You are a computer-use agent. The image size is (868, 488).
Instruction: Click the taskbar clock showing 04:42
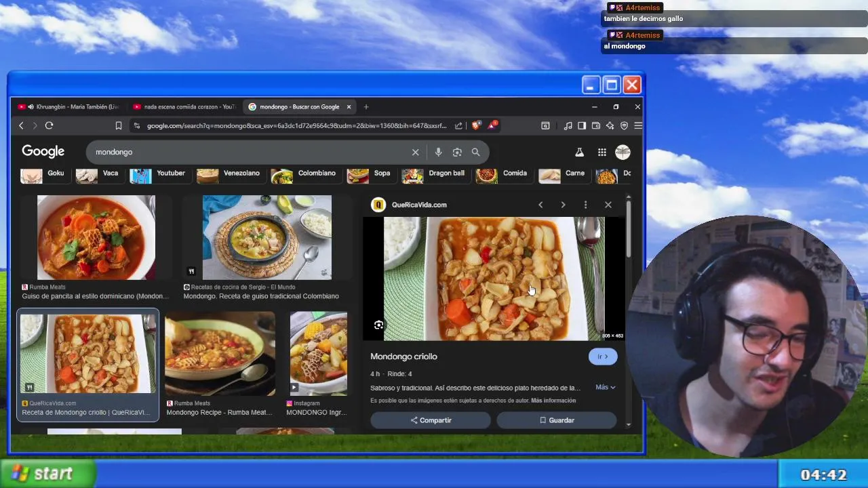(x=823, y=474)
